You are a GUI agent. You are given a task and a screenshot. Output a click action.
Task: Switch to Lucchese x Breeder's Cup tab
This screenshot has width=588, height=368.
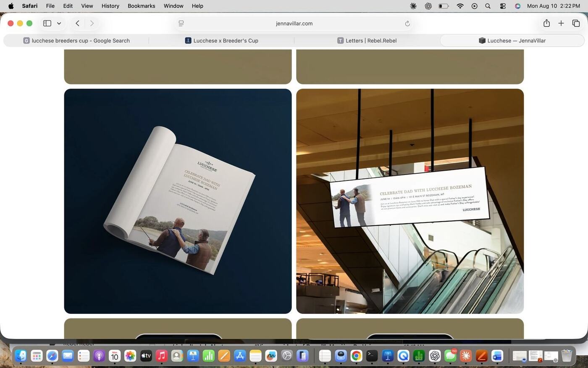pyautogui.click(x=222, y=41)
